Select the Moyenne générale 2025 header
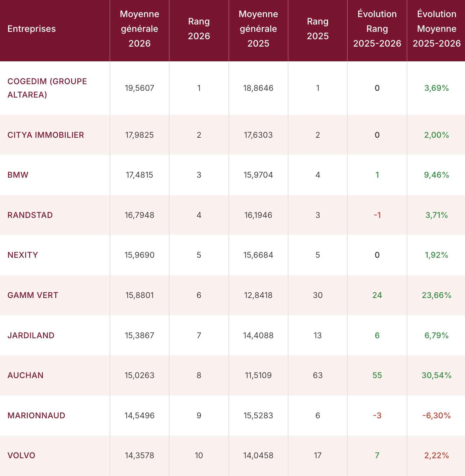Image resolution: width=465 pixels, height=476 pixels. (258, 29)
